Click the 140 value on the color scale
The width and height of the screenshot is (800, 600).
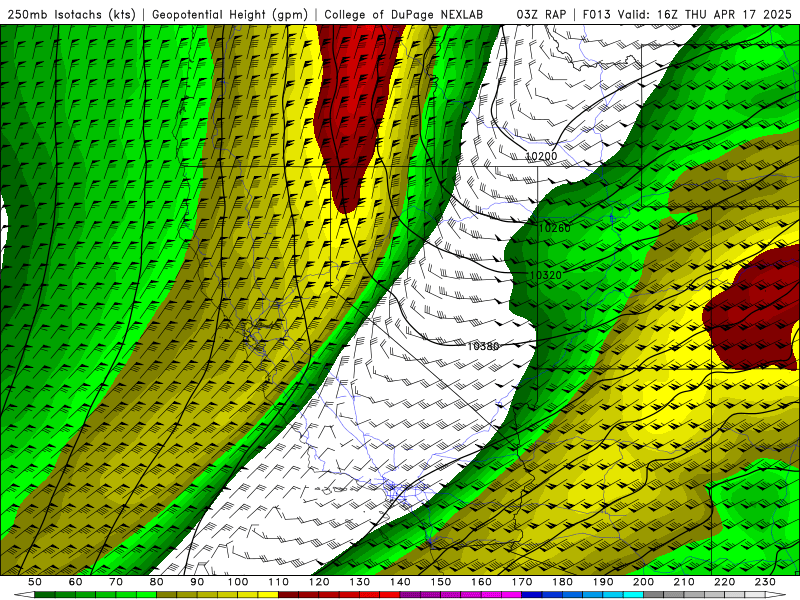400,582
